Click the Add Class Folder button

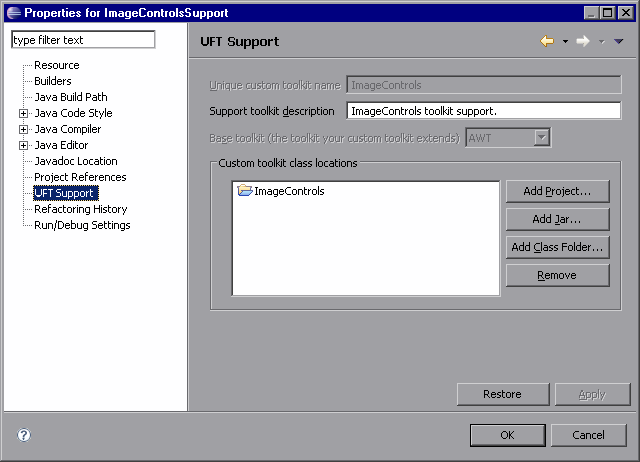[558, 247]
